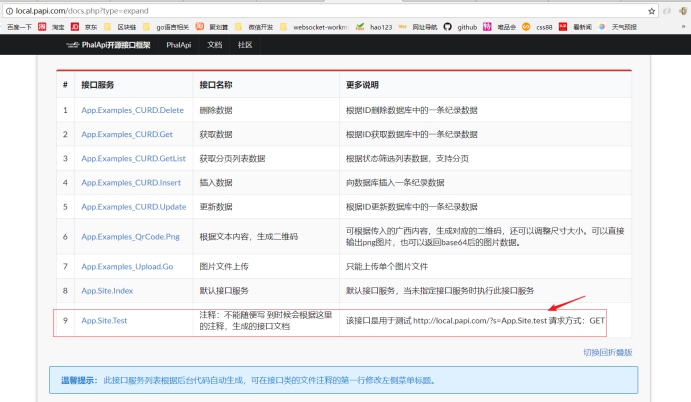Screen dimensions: 691x402
Task: Open the App.Examples_CURD.GetList interface link
Action: coord(133,159)
